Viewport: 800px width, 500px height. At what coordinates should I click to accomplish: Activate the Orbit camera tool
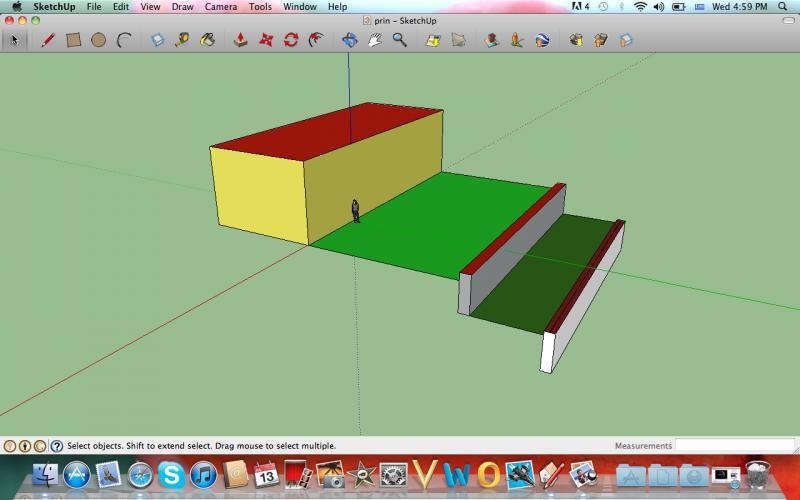(x=349, y=40)
